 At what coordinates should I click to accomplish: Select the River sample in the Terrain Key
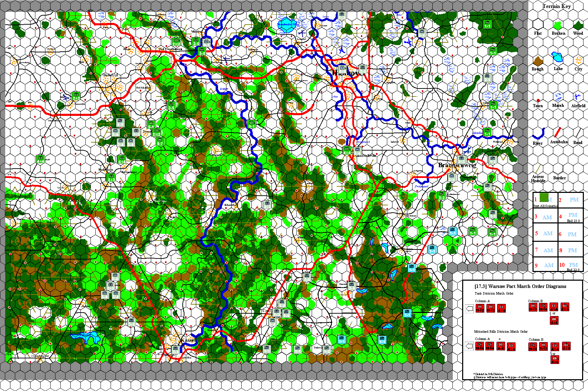click(539, 133)
